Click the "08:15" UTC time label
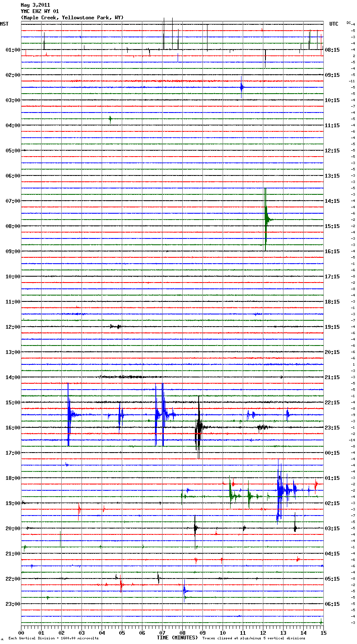The height and width of the screenshot is (644, 357). (x=332, y=50)
